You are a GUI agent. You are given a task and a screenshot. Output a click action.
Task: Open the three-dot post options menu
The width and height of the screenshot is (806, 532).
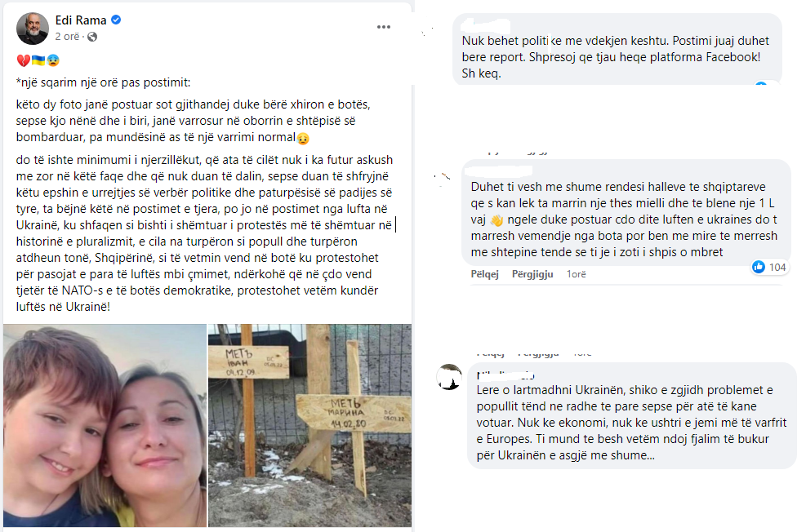384,27
